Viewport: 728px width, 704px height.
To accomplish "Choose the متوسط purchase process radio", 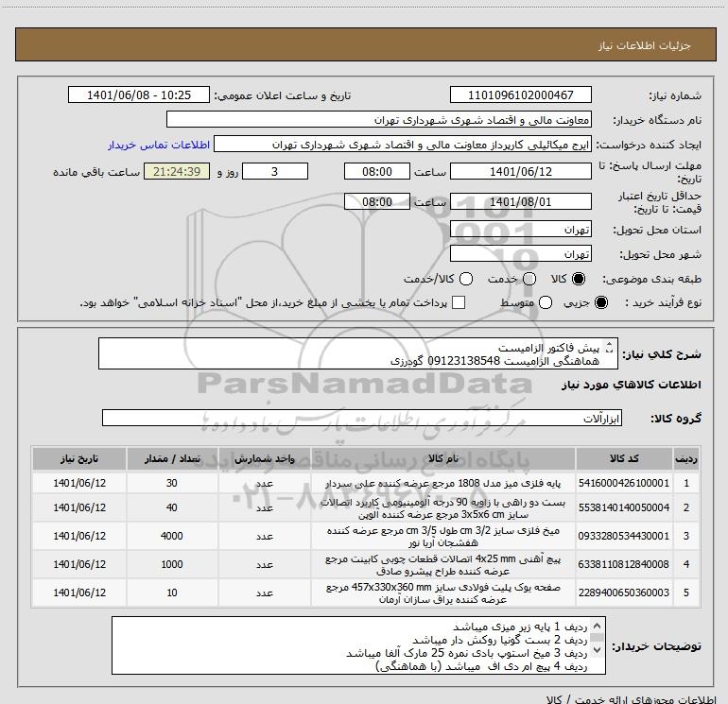I will pos(546,303).
